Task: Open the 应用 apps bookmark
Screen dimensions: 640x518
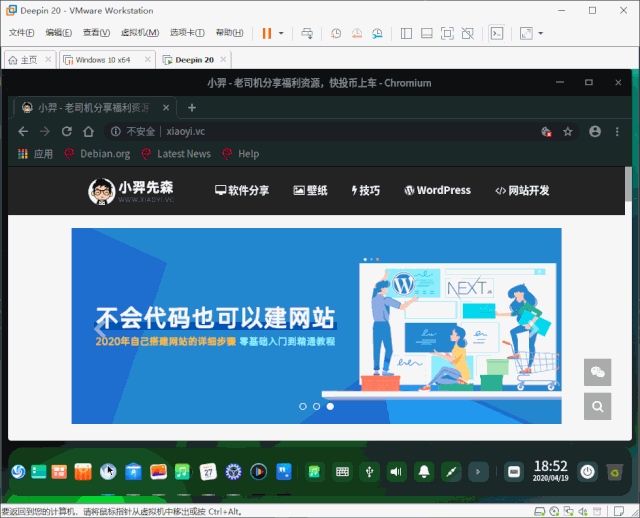Action: [x=36, y=154]
